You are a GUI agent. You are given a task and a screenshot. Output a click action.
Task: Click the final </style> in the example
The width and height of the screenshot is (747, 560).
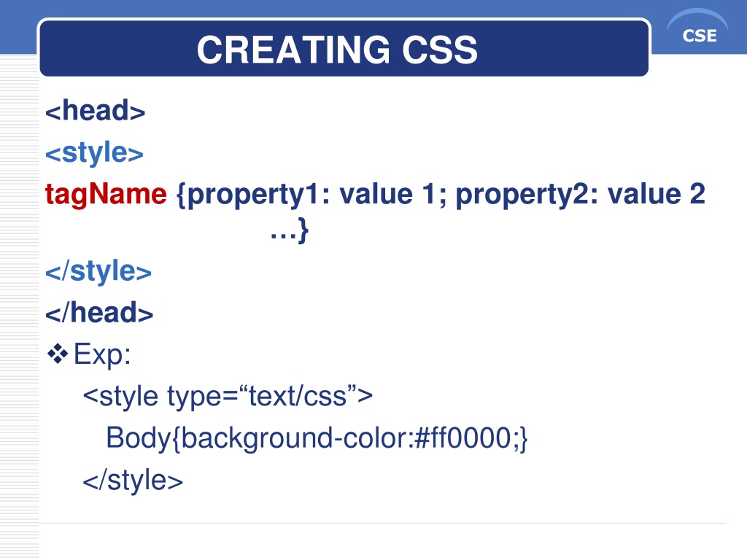133,480
